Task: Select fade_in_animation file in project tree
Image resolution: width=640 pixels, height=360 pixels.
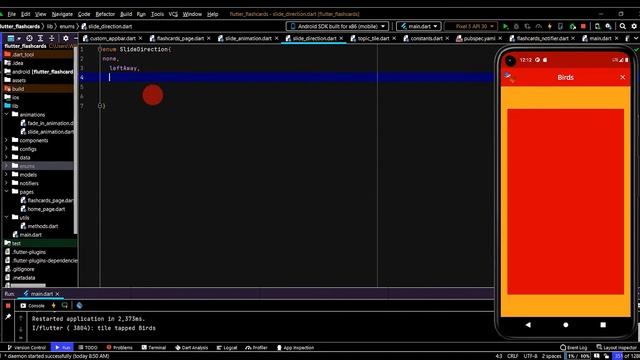Action: (47, 123)
